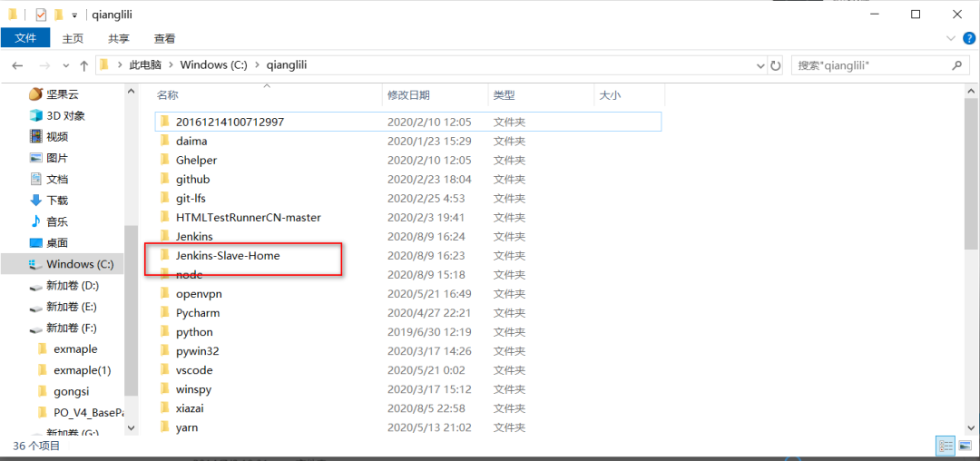Image resolution: width=980 pixels, height=461 pixels.
Task: Click the Properties checkmark icon in title bar
Action: click(x=41, y=14)
